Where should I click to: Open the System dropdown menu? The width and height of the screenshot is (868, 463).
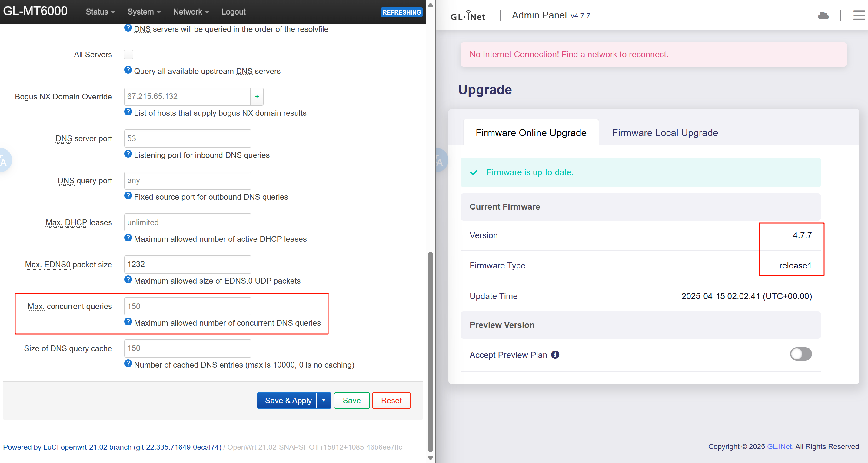click(144, 12)
